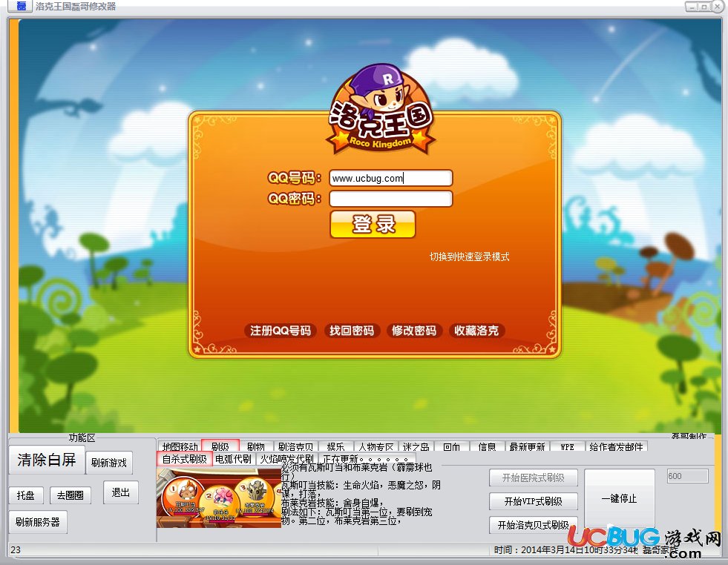Switch to the 火焰喷发代刷 sub-tab
Viewport: 728px width, 565px height.
[287, 459]
